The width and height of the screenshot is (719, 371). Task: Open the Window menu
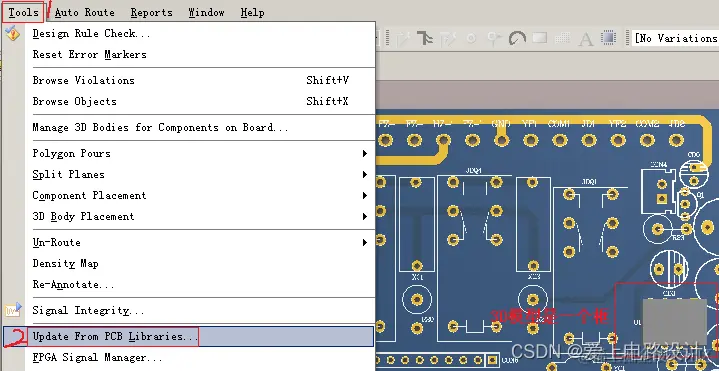click(x=206, y=12)
